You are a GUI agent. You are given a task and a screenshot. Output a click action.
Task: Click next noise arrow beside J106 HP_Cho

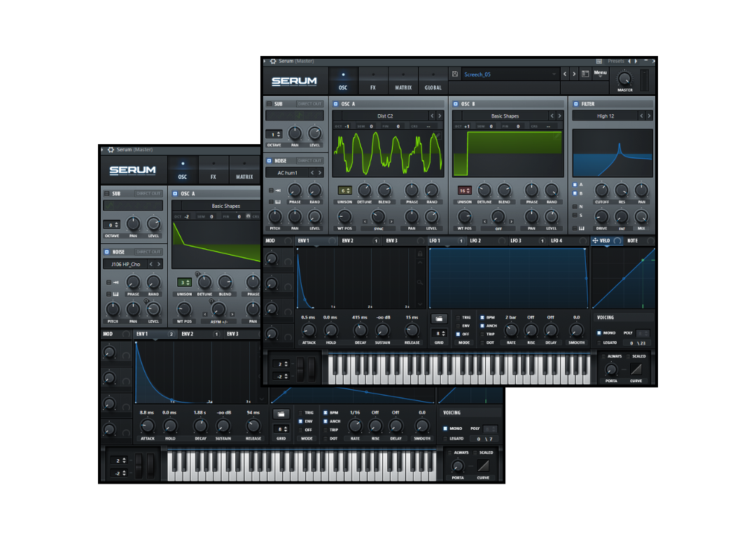pyautogui.click(x=160, y=264)
